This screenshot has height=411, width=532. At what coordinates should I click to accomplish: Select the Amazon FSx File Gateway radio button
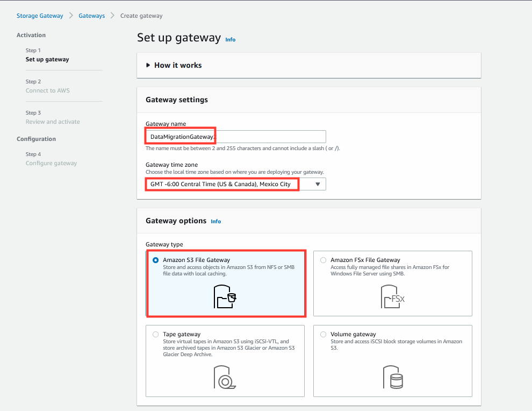coord(323,260)
